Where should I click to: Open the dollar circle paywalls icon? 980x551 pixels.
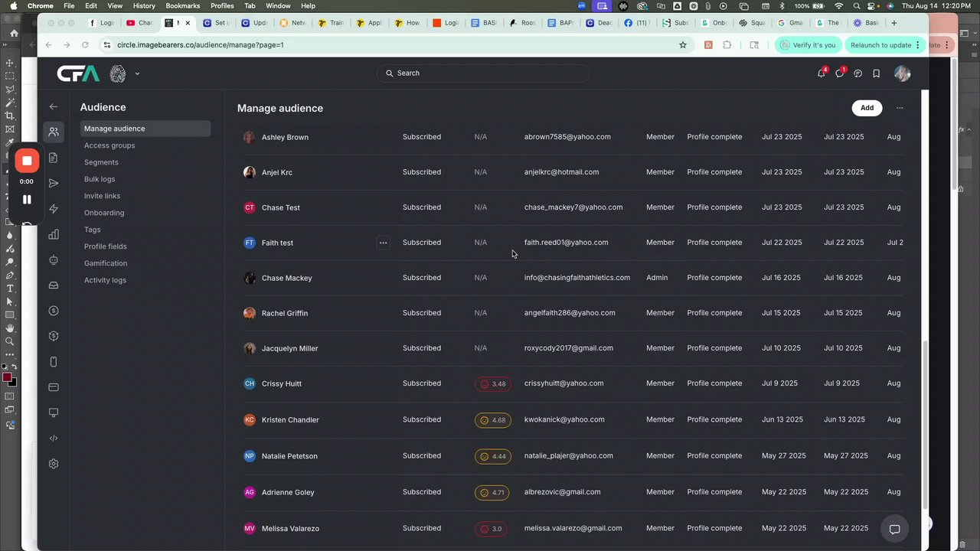pyautogui.click(x=54, y=311)
